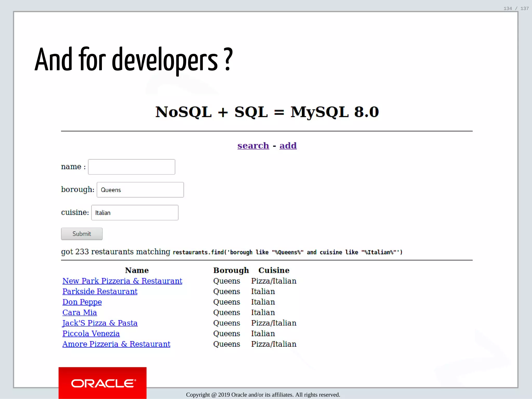The image size is (532, 399).
Task: Click the Name column header
Action: coord(137,270)
